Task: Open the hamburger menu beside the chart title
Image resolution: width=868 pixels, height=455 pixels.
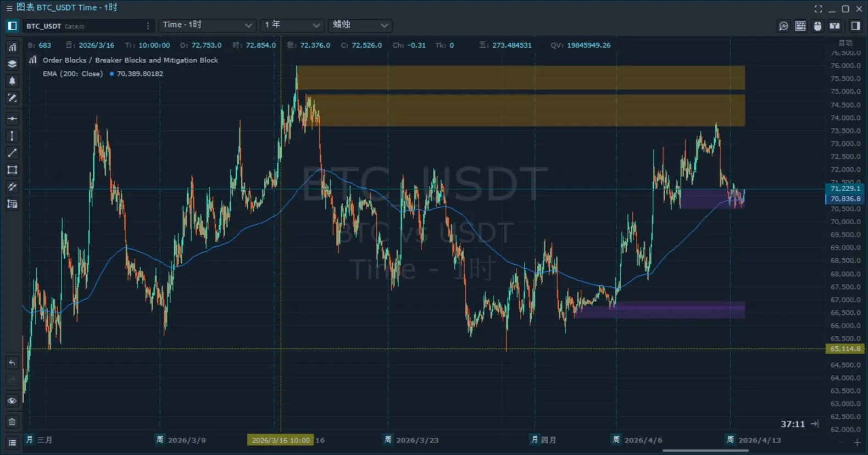Action: point(9,8)
